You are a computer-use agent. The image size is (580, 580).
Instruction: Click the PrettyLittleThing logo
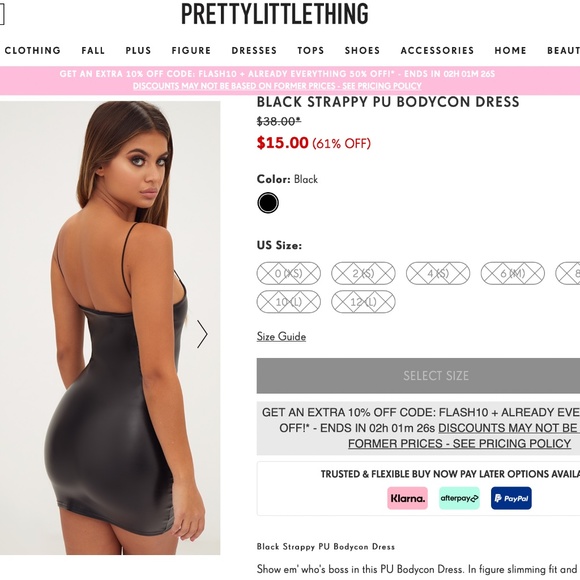click(274, 14)
